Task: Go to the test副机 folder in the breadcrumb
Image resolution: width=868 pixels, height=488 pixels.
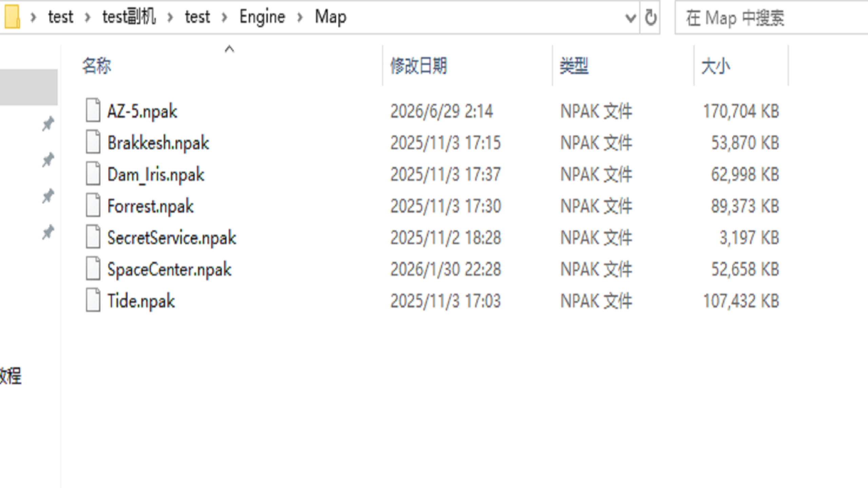Action: [129, 16]
